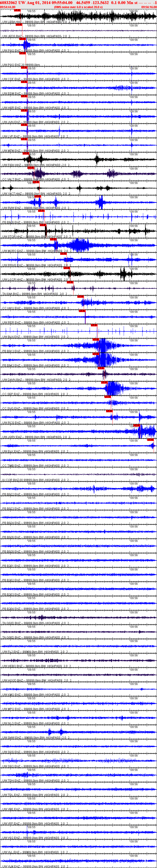Select the PB B926 EHZ station label
This screenshot has width=157, height=868.
11,222
